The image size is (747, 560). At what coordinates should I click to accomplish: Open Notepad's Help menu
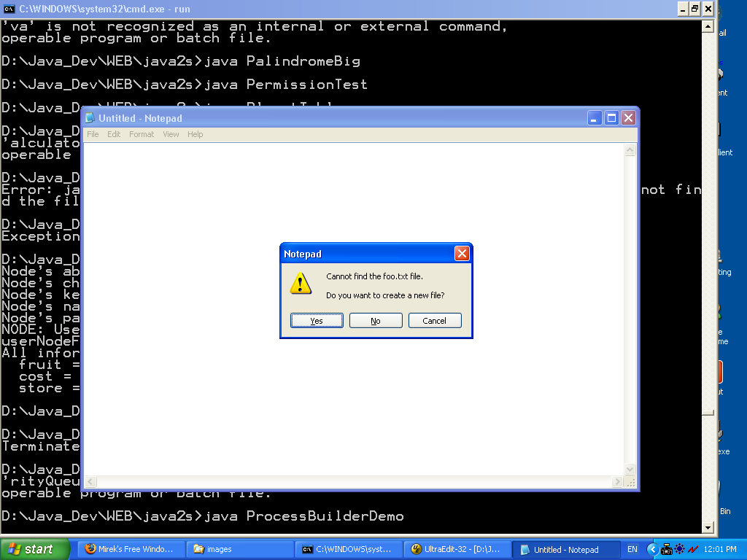click(x=195, y=134)
